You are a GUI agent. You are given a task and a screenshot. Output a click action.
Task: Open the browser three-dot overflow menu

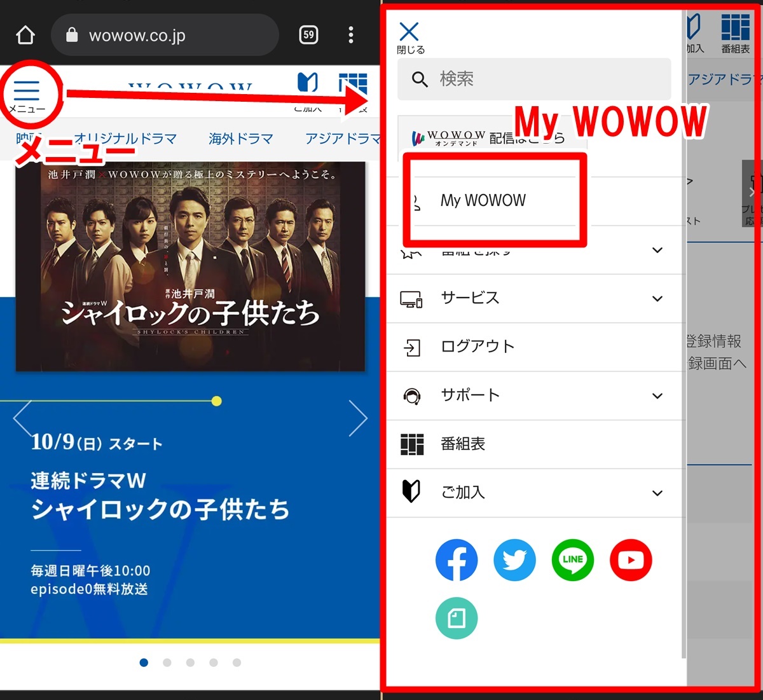[350, 34]
